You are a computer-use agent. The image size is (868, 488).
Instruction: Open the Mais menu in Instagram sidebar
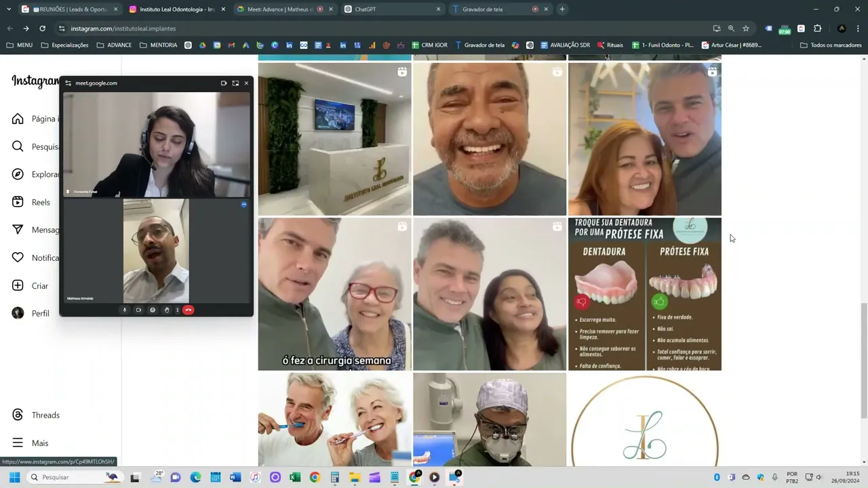coord(31,443)
